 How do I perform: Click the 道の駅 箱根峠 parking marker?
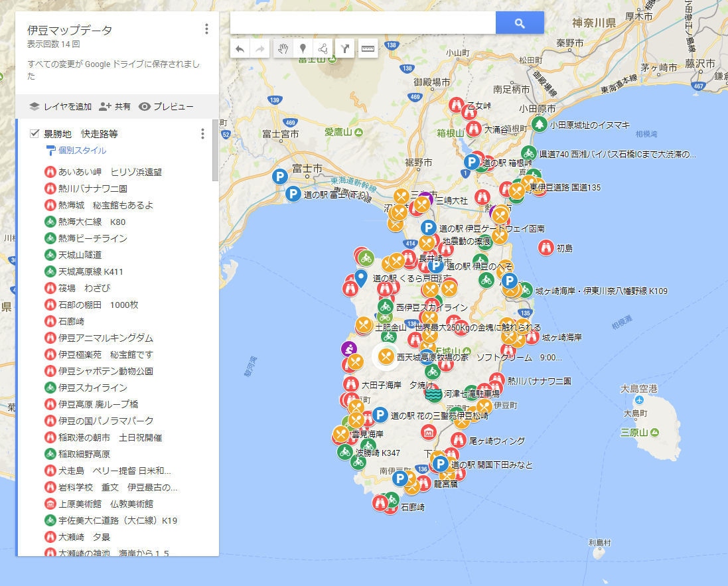click(472, 162)
